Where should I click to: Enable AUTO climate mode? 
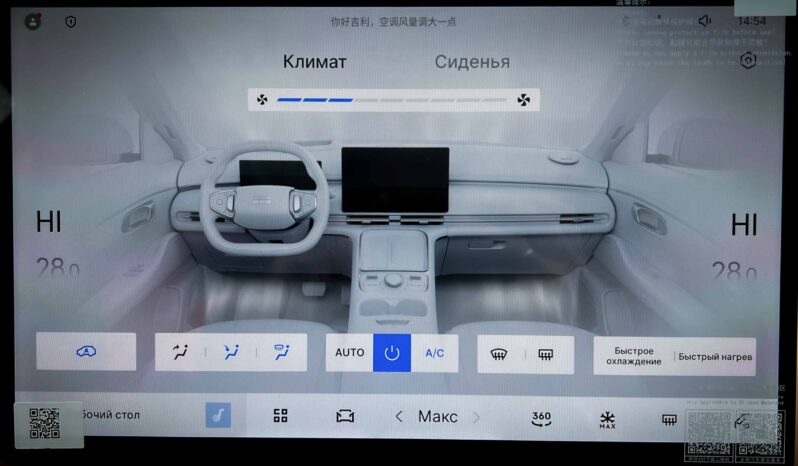pyautogui.click(x=350, y=353)
